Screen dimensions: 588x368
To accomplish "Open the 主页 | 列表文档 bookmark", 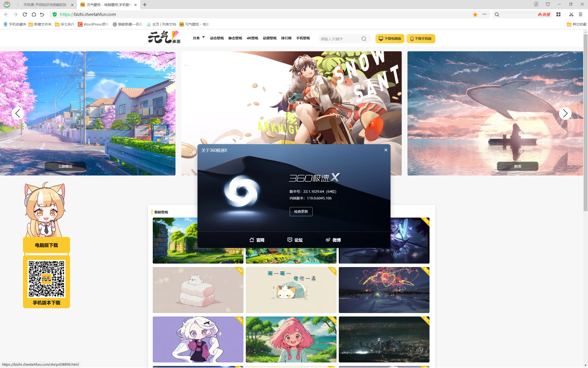I will pos(161,24).
